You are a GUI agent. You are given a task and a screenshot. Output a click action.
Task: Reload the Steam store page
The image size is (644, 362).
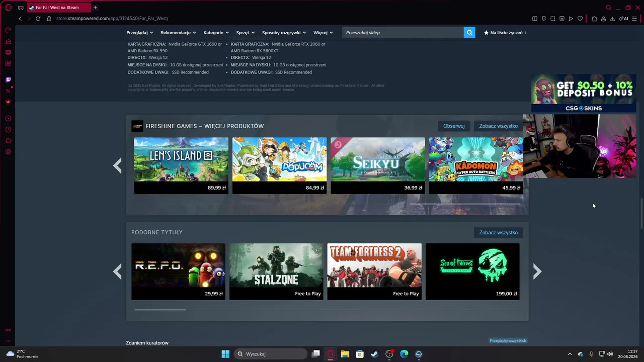[38, 19]
